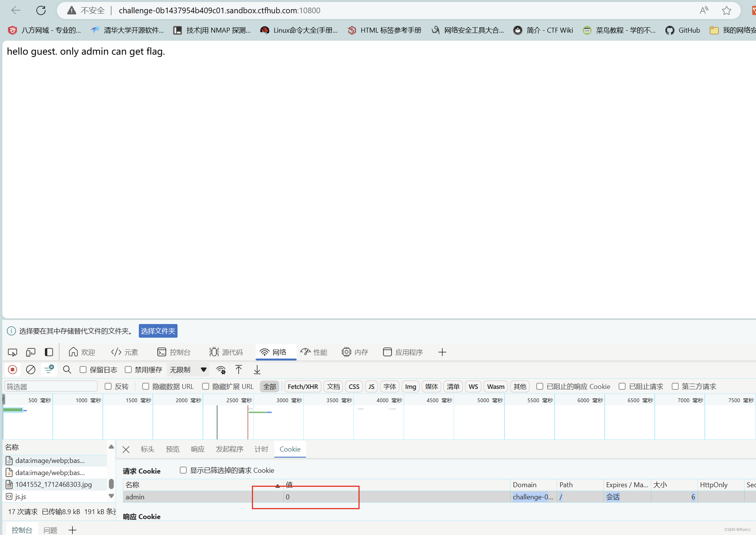Sort cookies by 名称 column header
This screenshot has width=756, height=535.
tap(203, 485)
